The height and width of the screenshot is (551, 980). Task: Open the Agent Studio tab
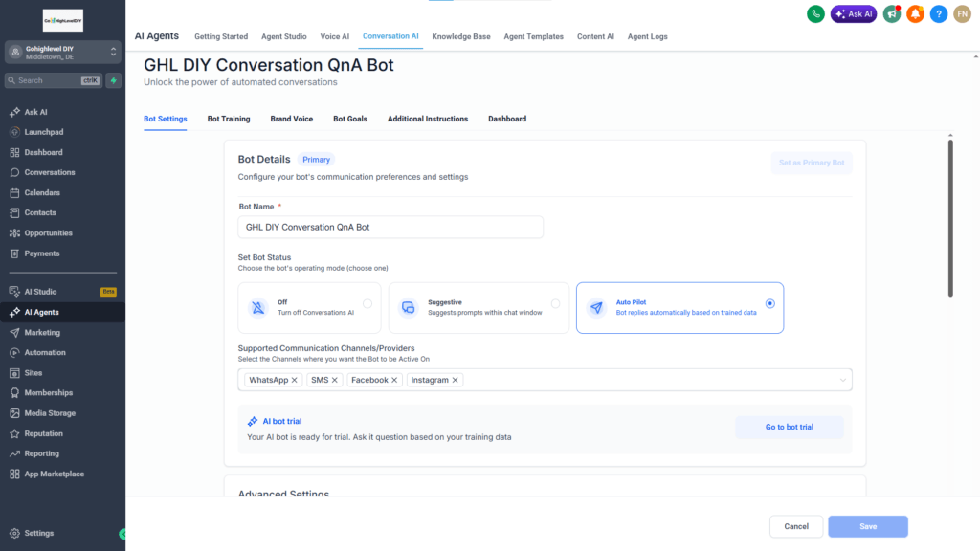click(283, 37)
